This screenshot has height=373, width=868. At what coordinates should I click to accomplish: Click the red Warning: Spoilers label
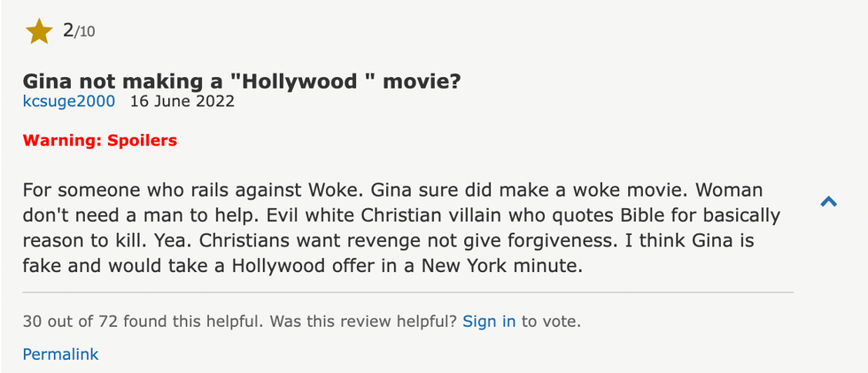click(x=99, y=140)
